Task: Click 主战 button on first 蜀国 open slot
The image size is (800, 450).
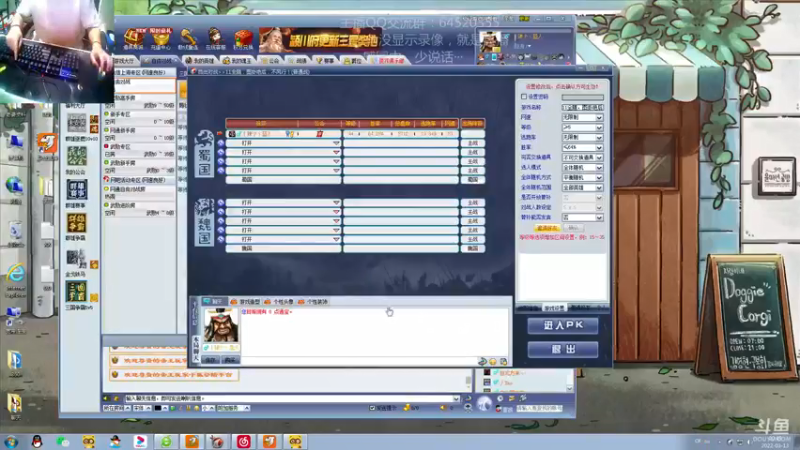Action: coord(473,143)
